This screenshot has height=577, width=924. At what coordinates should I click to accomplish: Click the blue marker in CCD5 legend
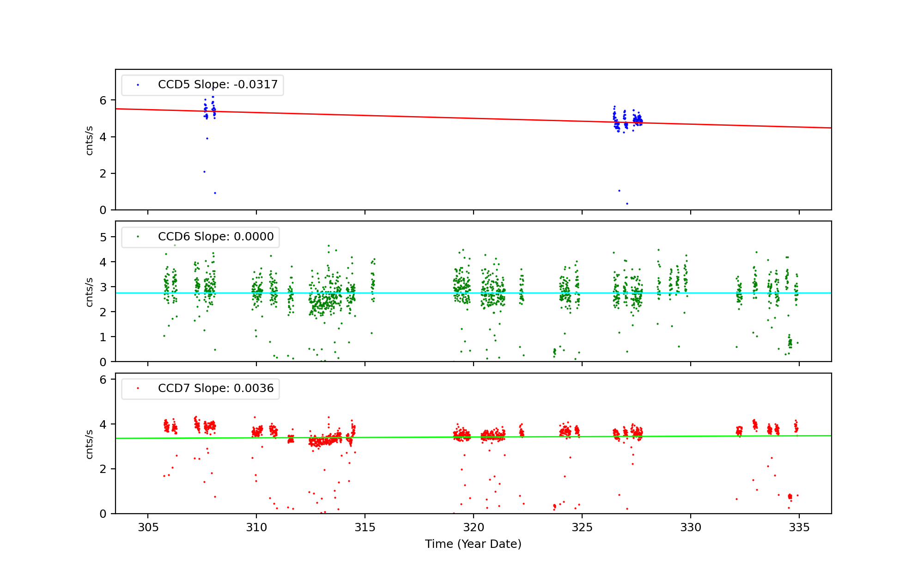[138, 85]
